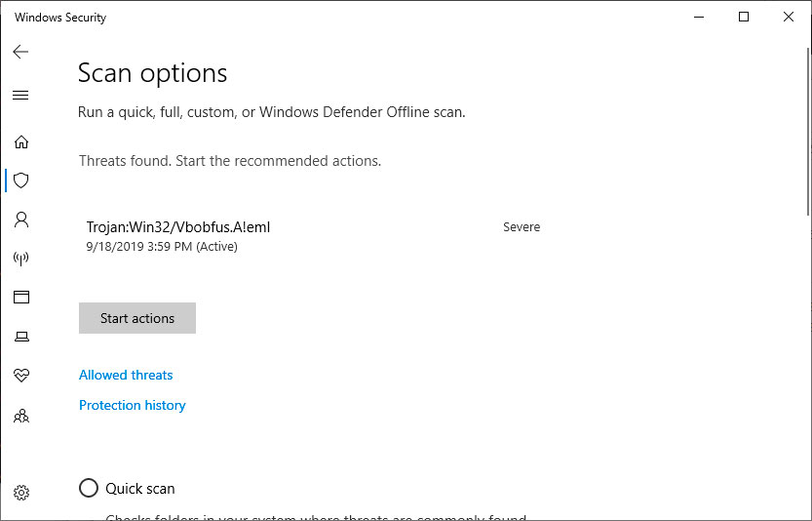Open Device security laptop icon
812x521 pixels.
pos(20,337)
